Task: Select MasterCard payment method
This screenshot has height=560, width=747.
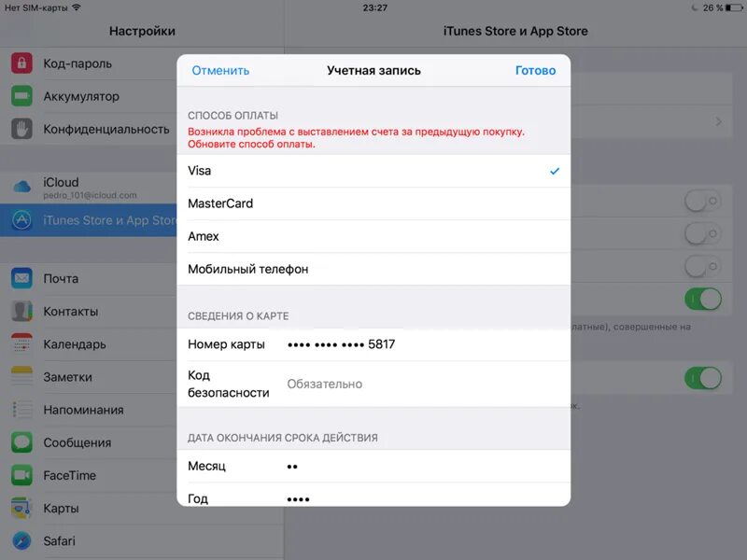Action: (x=373, y=203)
